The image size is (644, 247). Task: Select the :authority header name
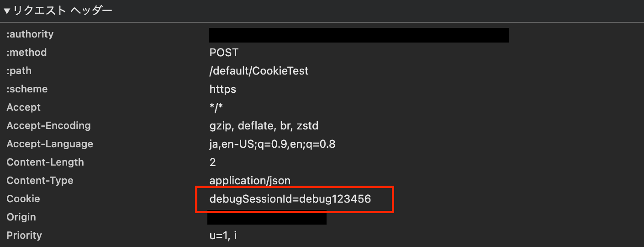tap(30, 34)
